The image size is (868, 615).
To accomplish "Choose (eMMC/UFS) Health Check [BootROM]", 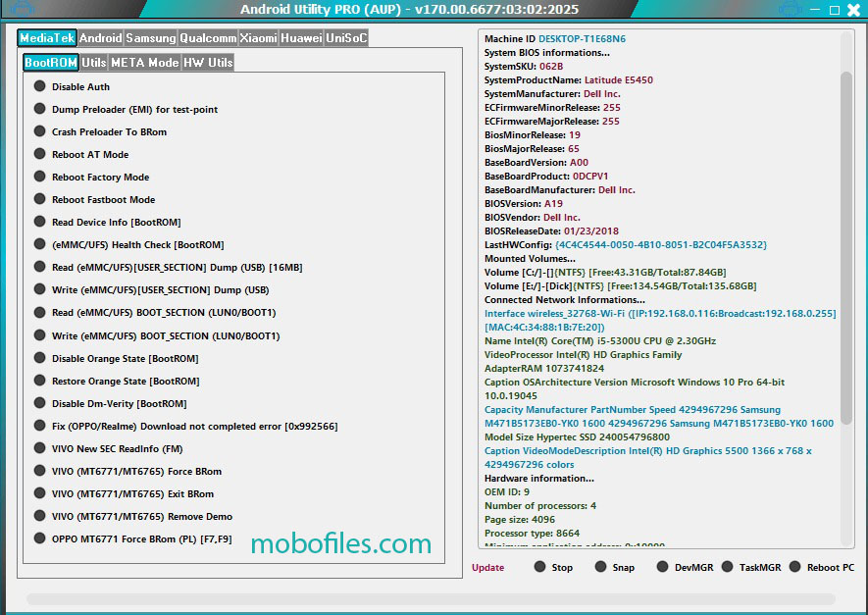I will coord(129,244).
